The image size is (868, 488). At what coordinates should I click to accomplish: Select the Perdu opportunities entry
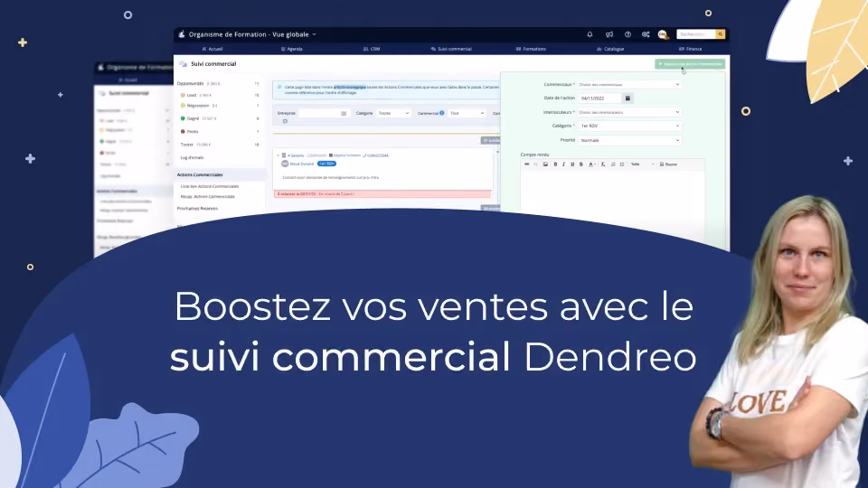click(219, 132)
